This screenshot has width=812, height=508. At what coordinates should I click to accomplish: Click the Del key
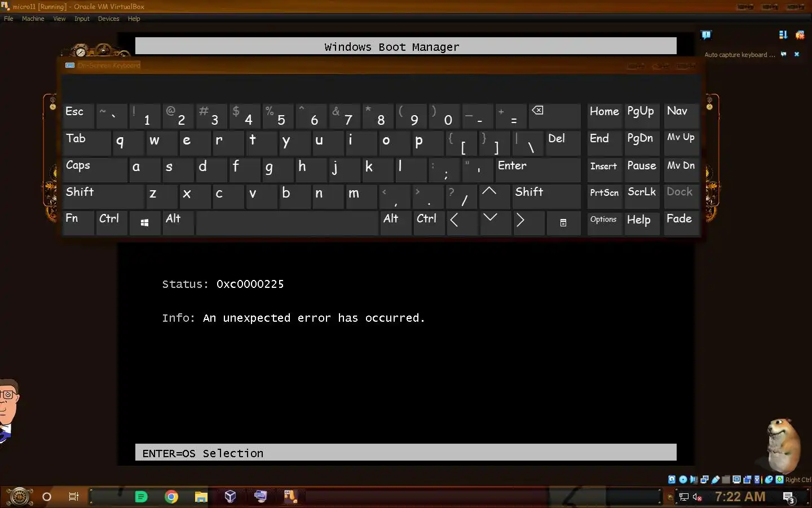(563, 142)
